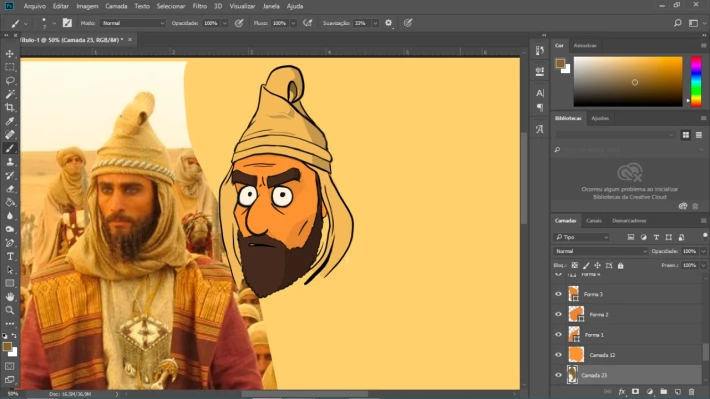Viewport: 710px width, 399px height.
Task: Toggle the brush settings panel icon
Action: click(67, 23)
